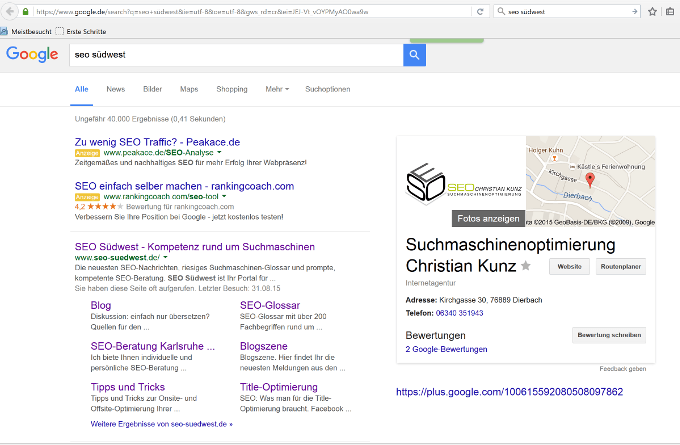Reload the page with the refresh icon

[x=480, y=12]
